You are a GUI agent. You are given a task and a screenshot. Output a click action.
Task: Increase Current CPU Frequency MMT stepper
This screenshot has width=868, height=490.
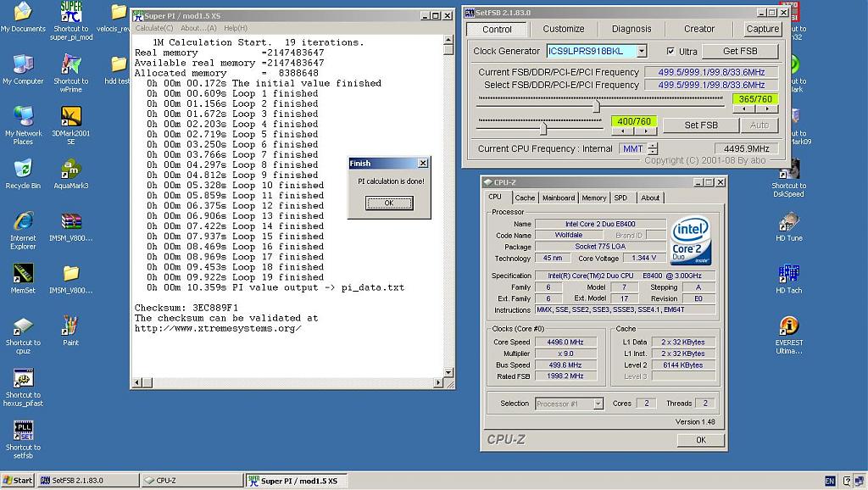(x=654, y=146)
